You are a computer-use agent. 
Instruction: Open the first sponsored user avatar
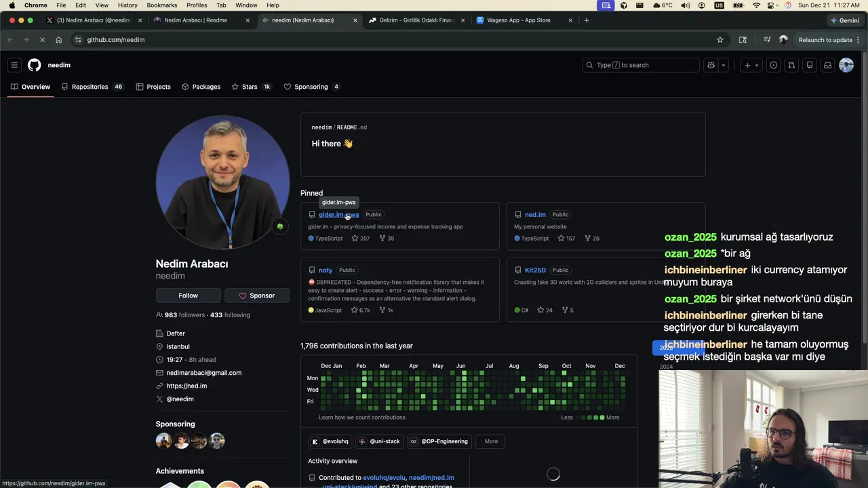(163, 441)
